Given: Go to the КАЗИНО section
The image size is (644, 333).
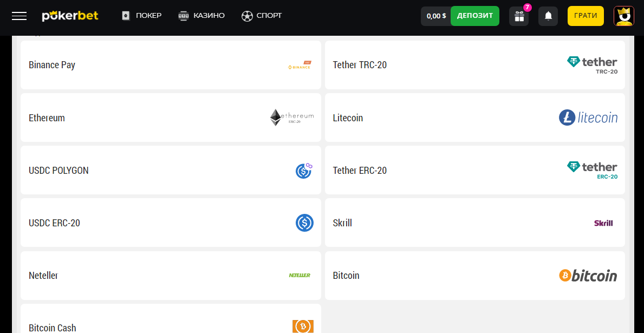Looking at the screenshot, I should [x=201, y=16].
